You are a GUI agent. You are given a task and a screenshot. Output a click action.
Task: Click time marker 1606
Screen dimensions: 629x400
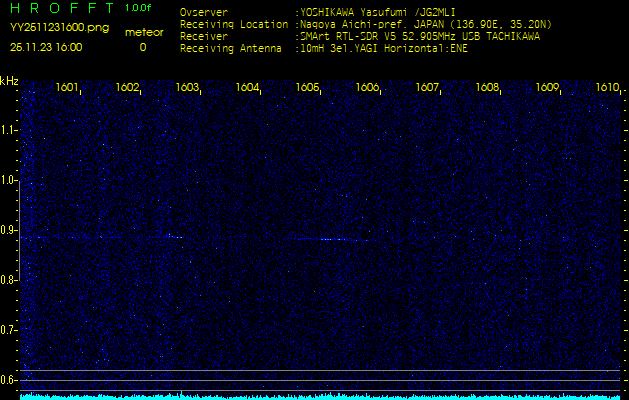point(367,87)
